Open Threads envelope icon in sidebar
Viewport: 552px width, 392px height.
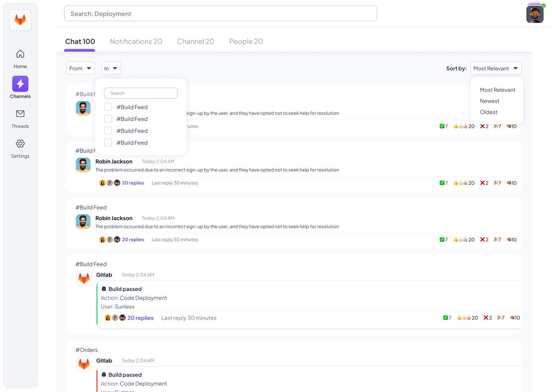point(20,114)
